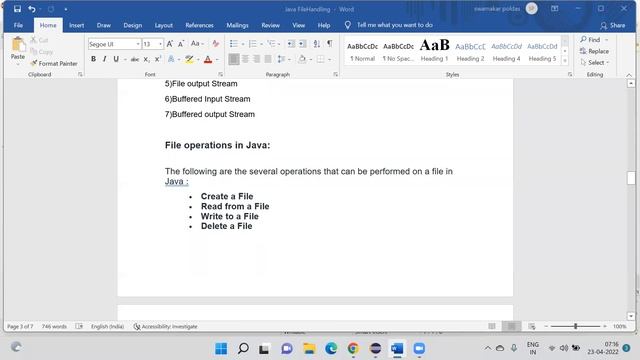The image size is (640, 360).
Task: Increase the font size with Grow Font
Action: [x=170, y=44]
